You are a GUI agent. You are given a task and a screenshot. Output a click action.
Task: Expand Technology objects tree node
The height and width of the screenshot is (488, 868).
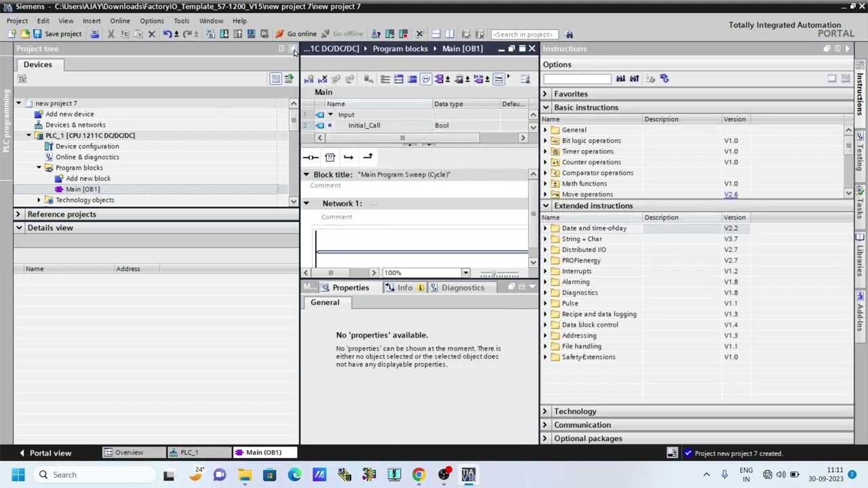(39, 200)
